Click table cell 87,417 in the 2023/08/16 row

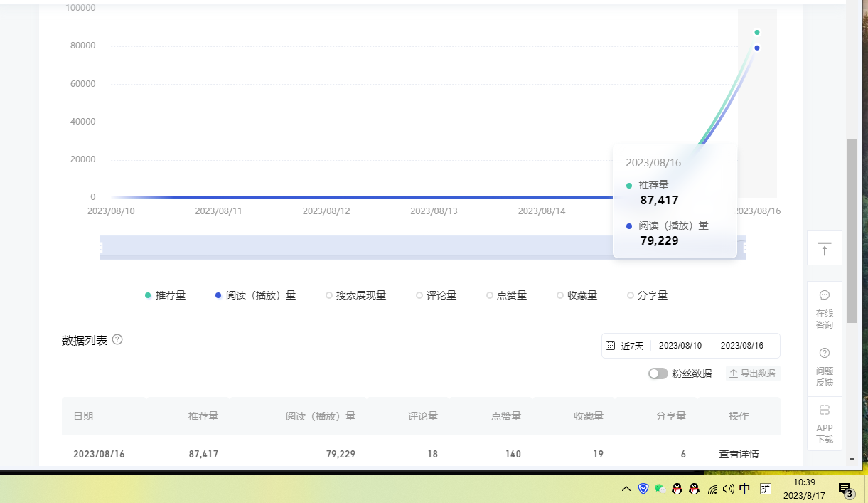point(204,454)
